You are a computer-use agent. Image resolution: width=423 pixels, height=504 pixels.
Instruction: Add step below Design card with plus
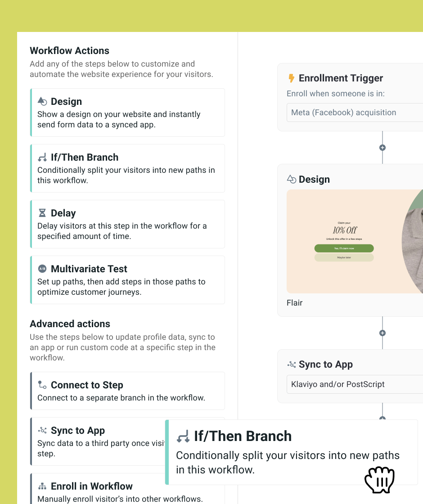click(x=382, y=333)
